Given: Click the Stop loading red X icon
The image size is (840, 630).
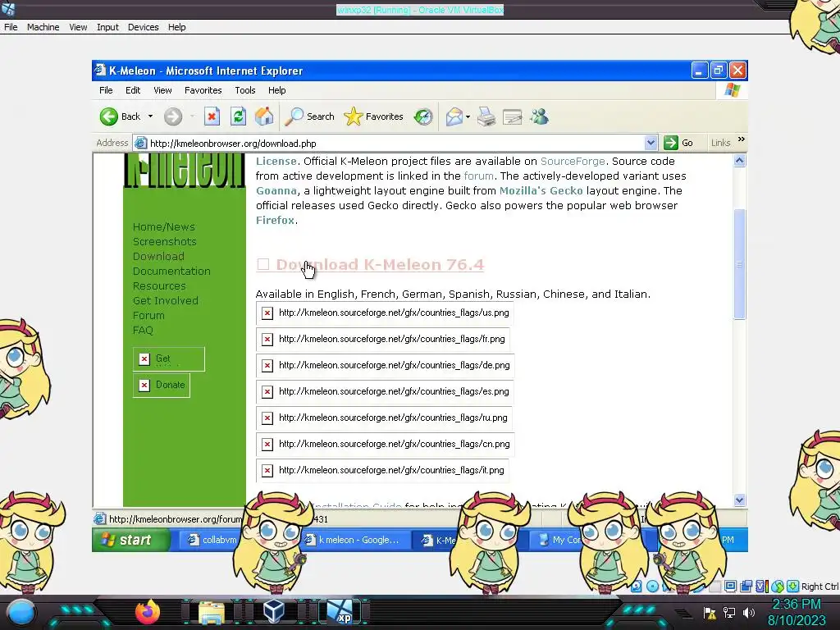Looking at the screenshot, I should pyautogui.click(x=212, y=116).
